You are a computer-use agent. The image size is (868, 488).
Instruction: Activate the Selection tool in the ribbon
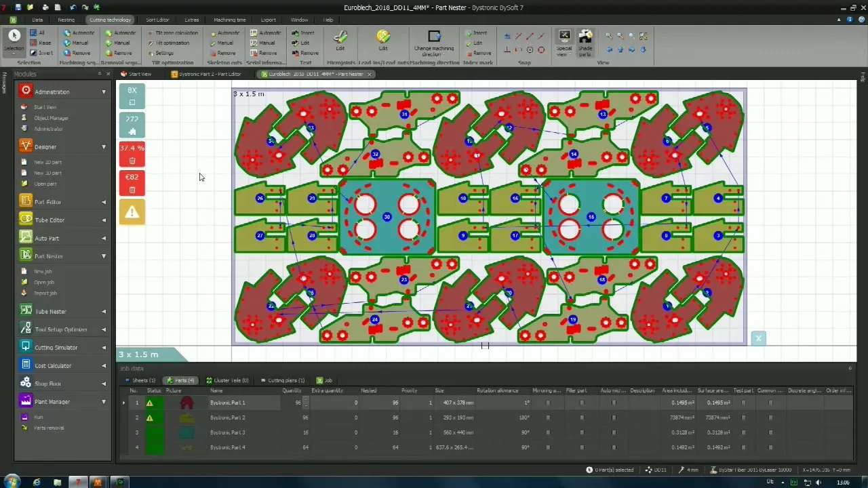point(14,41)
